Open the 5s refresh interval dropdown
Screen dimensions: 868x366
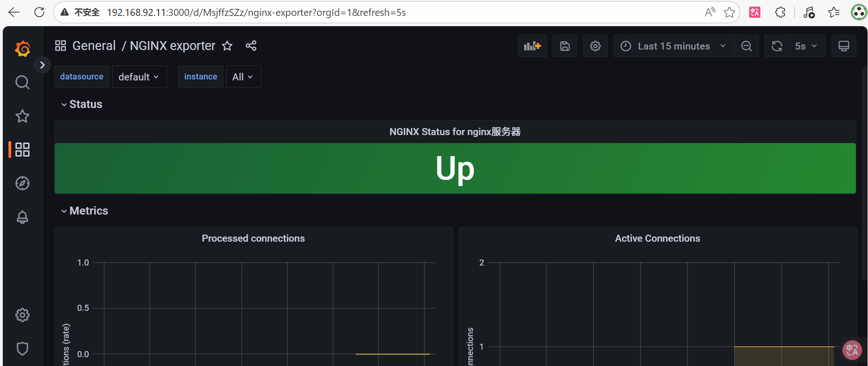point(807,46)
